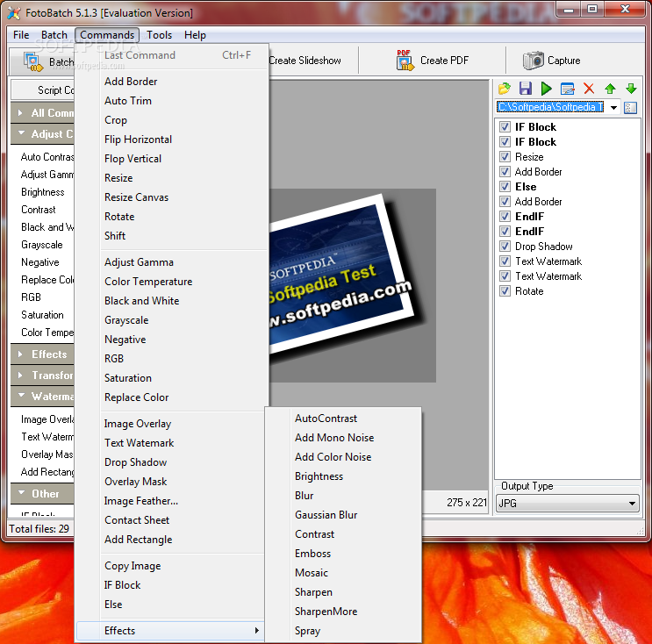Move command down with green down arrow

pyautogui.click(x=631, y=88)
